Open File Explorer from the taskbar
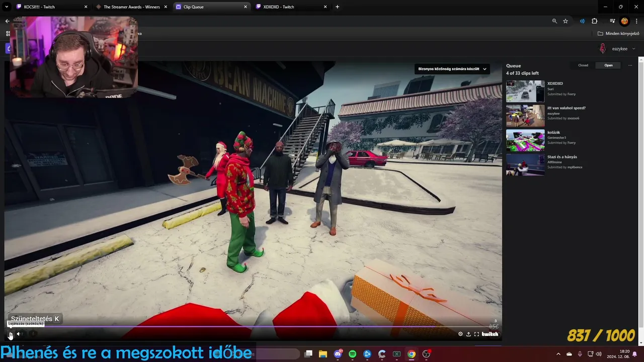This screenshot has width=644, height=362. click(323, 354)
